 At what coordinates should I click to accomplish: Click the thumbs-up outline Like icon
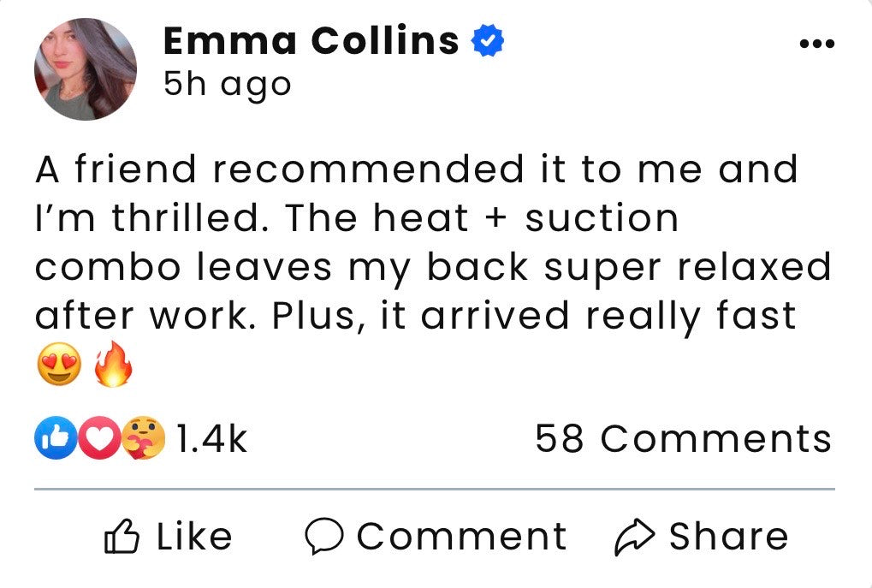(x=121, y=538)
